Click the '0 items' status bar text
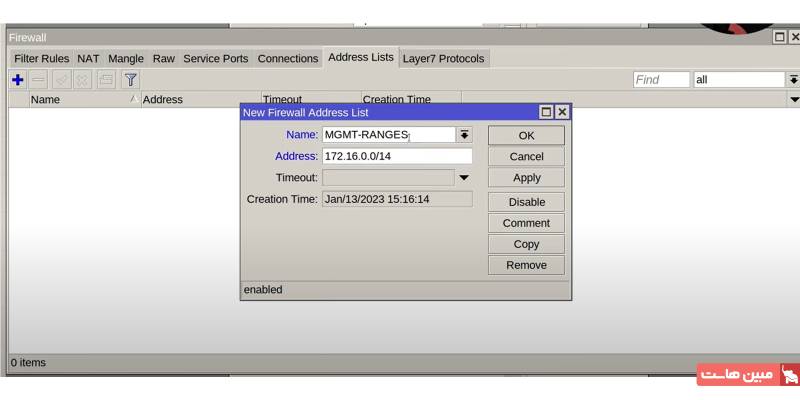This screenshot has height=400, width=800. point(28,363)
